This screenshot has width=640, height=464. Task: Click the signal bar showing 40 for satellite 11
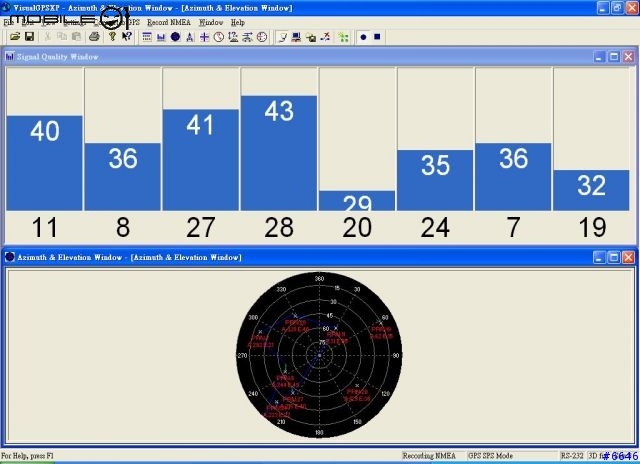[44, 163]
